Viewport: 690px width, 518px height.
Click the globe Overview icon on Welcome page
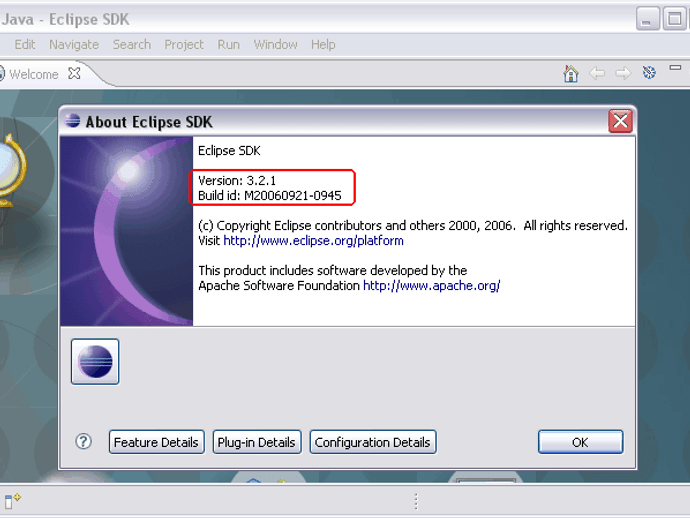click(x=11, y=171)
